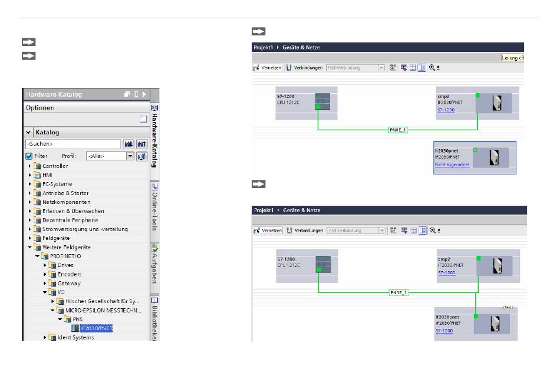Click the PN/IE_1 network label in upper view
The image size is (560, 392).
coord(398,130)
